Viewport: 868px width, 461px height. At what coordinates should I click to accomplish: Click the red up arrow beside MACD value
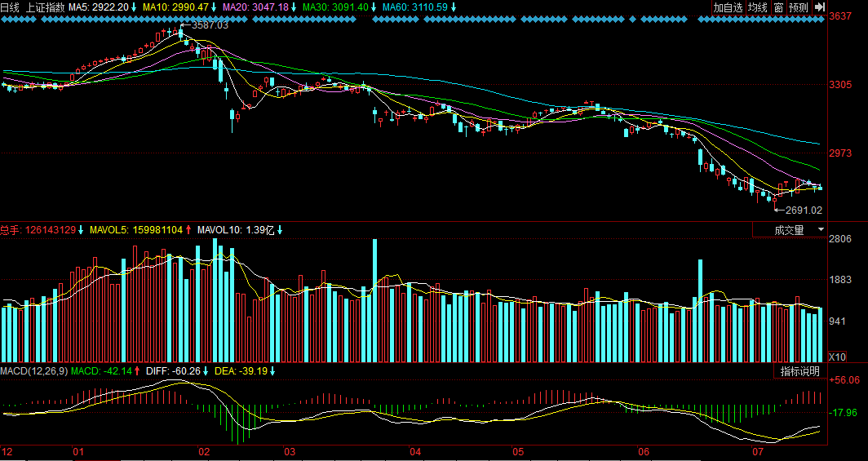click(138, 371)
